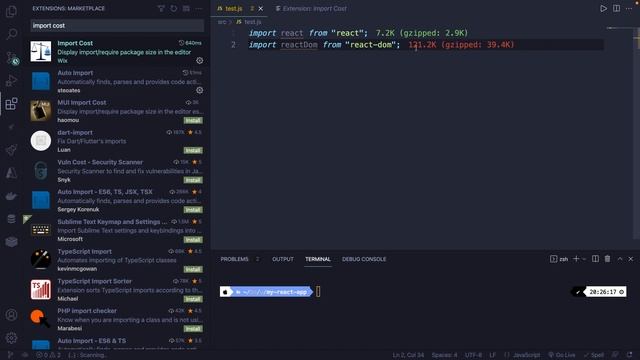Install the dart-import extension
640x360 pixels.
click(193, 150)
